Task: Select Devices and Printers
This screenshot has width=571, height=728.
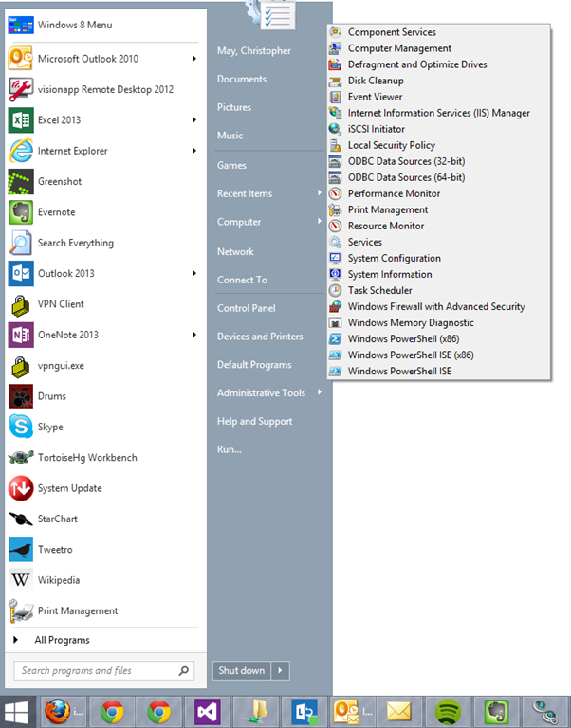Action: [260, 337]
